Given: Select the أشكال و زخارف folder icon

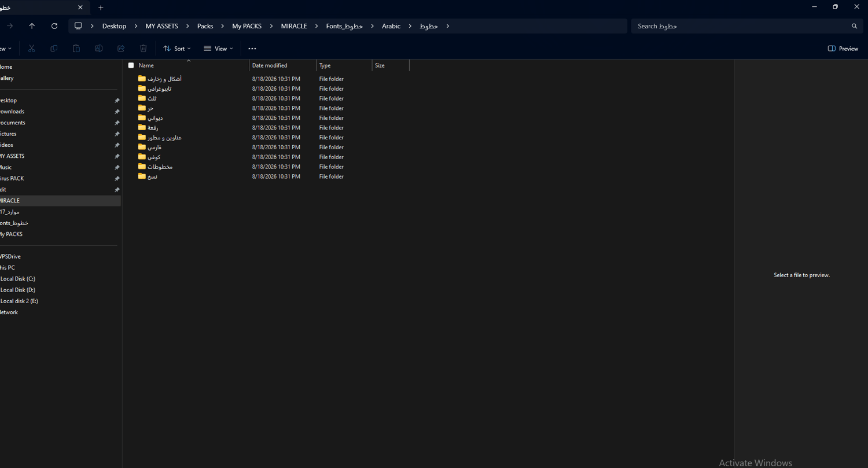Looking at the screenshot, I should coord(142,79).
